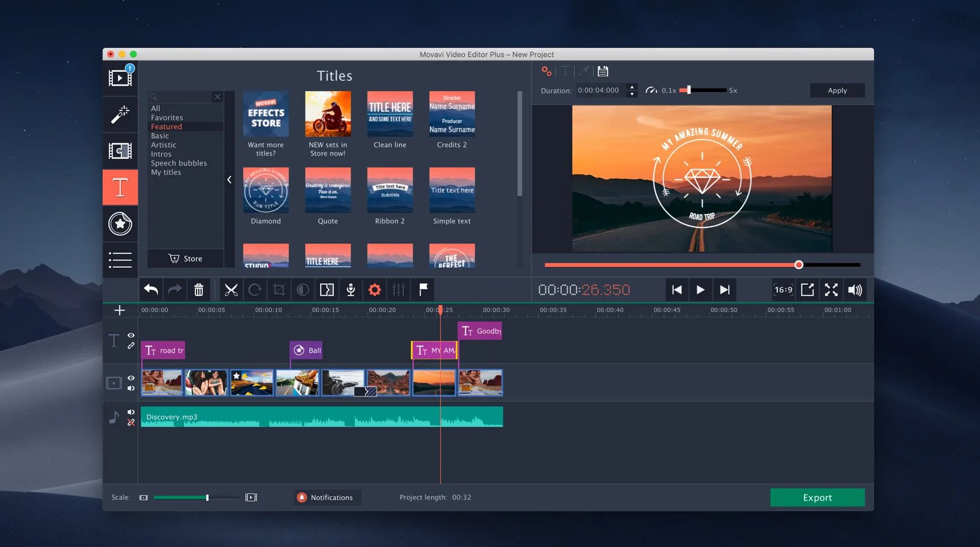Clear the titles search field
The image size is (980, 547).
(217, 97)
